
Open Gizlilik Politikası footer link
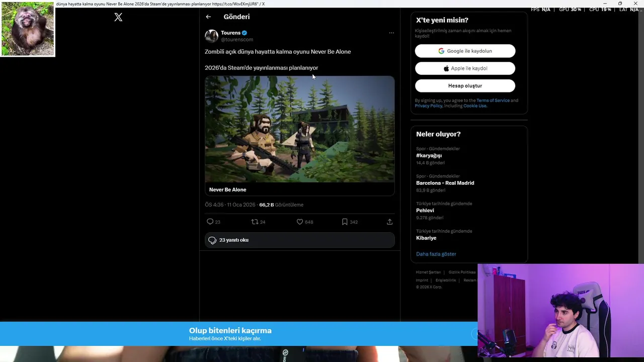coord(462,272)
